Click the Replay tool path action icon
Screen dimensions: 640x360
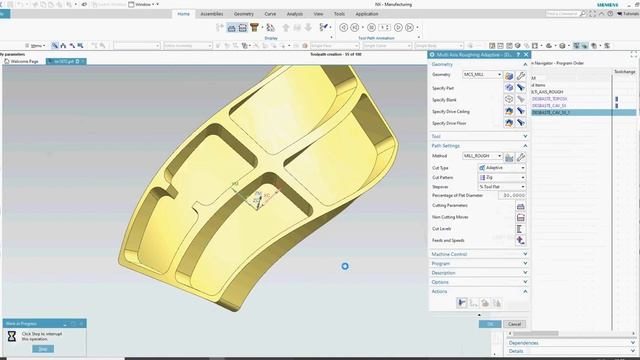pyautogui.click(x=473, y=303)
